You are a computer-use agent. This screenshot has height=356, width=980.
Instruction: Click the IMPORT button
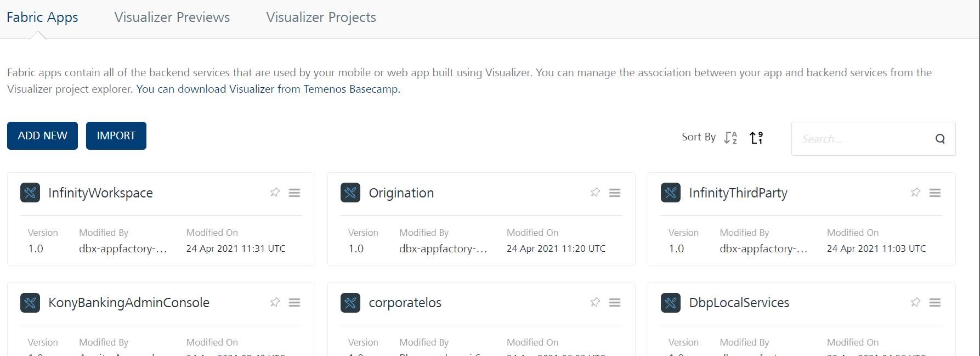pos(116,135)
